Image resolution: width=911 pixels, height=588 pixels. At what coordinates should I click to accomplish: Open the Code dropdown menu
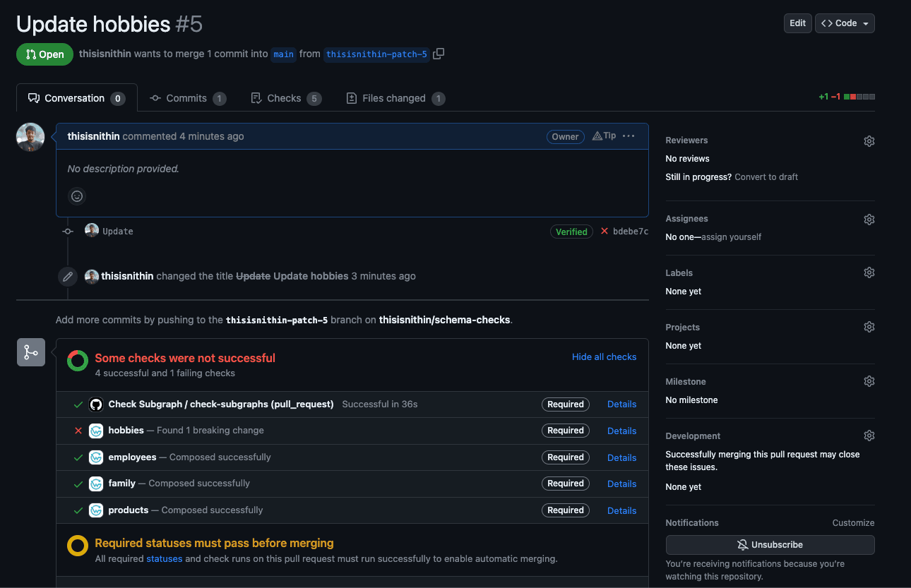pyautogui.click(x=845, y=23)
